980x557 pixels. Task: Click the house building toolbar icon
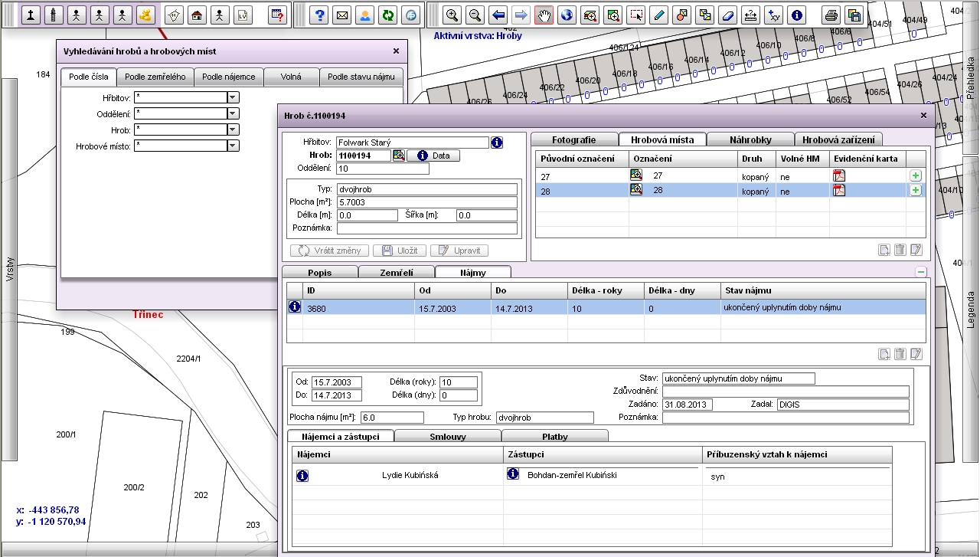point(198,15)
